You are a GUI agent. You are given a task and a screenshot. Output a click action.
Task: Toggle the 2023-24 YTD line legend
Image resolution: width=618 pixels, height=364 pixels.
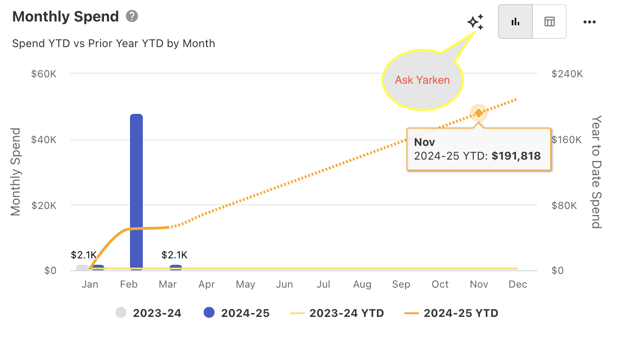[x=337, y=313]
